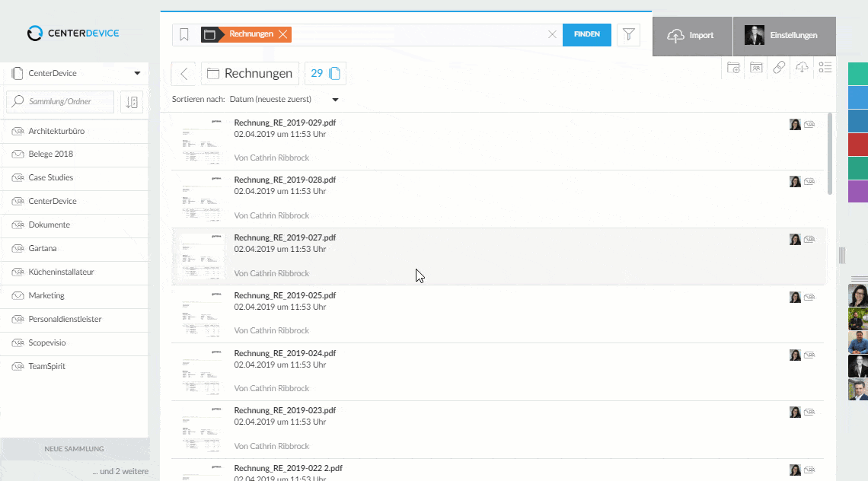Toggle the list view icon
Screen dimensions: 868x481
click(x=825, y=68)
